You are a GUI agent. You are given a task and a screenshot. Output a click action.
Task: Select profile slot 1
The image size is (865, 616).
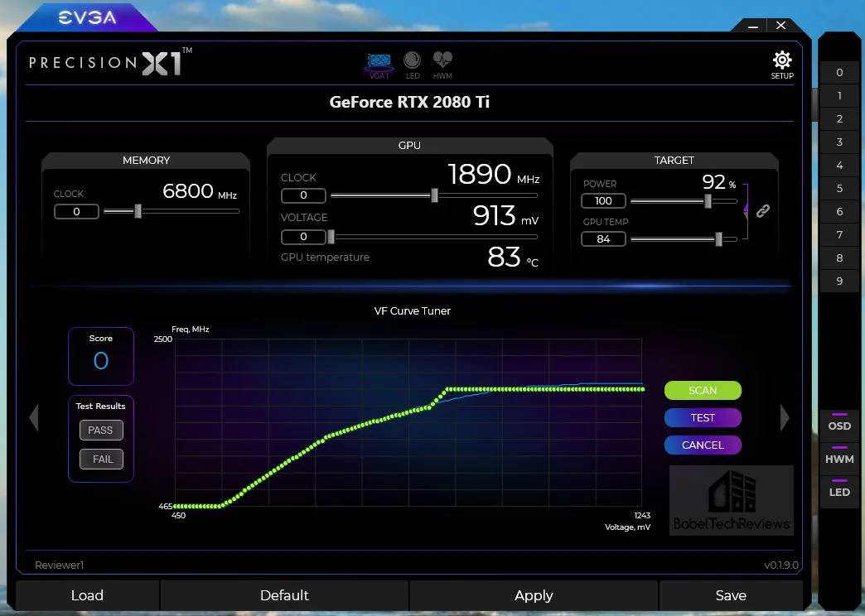tap(839, 95)
